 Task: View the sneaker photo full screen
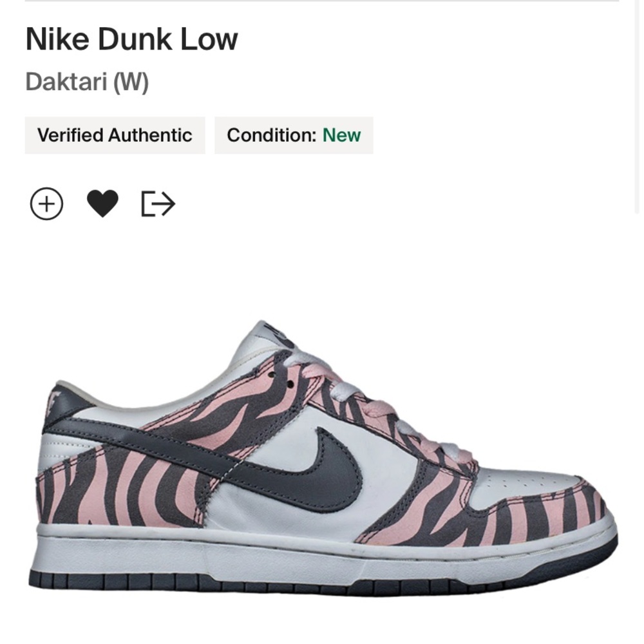pyautogui.click(x=322, y=451)
